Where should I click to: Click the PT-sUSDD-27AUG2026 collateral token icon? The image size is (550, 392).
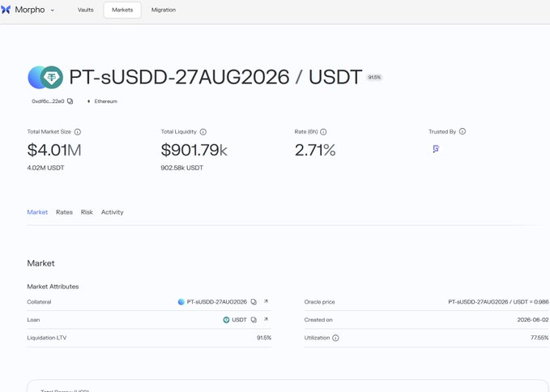coord(181,302)
